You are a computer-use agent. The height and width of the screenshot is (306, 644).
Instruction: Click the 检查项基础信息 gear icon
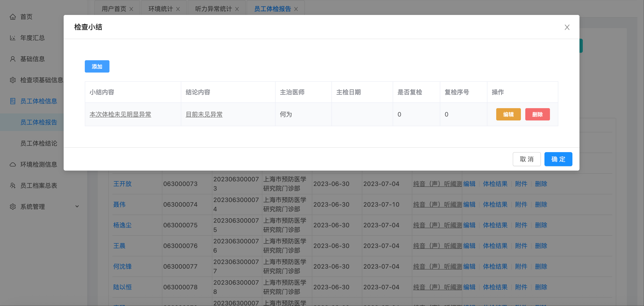coord(13,80)
